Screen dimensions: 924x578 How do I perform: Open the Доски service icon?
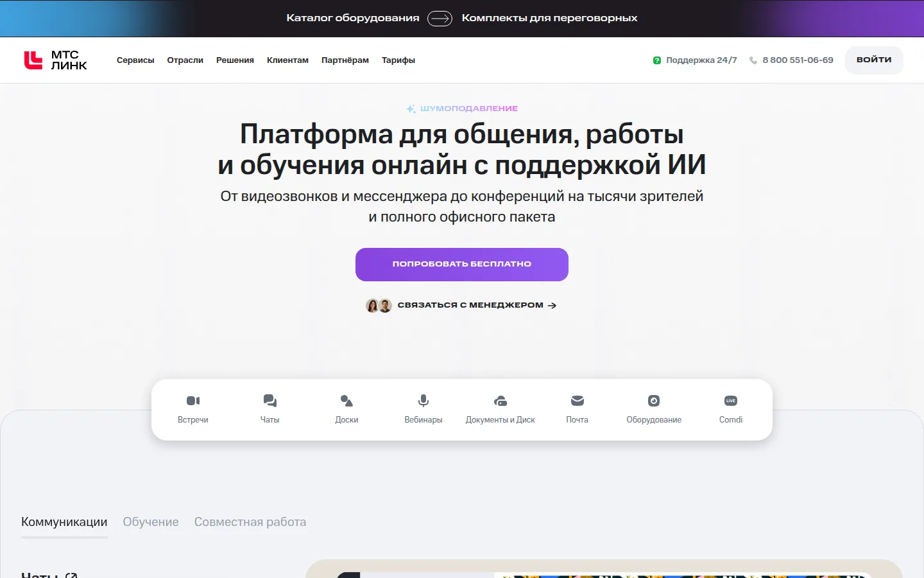pos(346,401)
